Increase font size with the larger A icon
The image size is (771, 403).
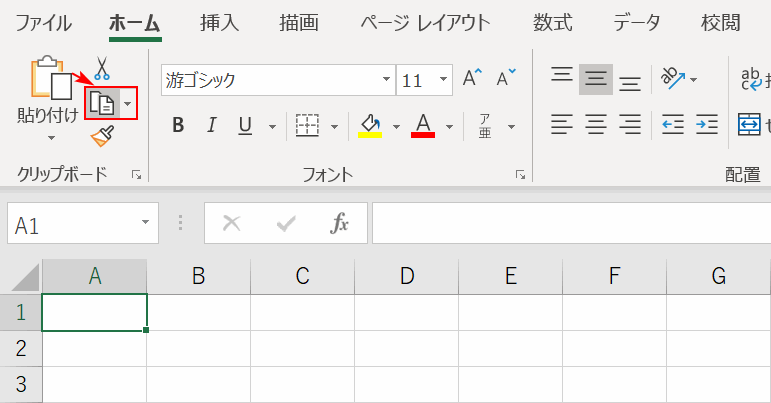pyautogui.click(x=473, y=78)
